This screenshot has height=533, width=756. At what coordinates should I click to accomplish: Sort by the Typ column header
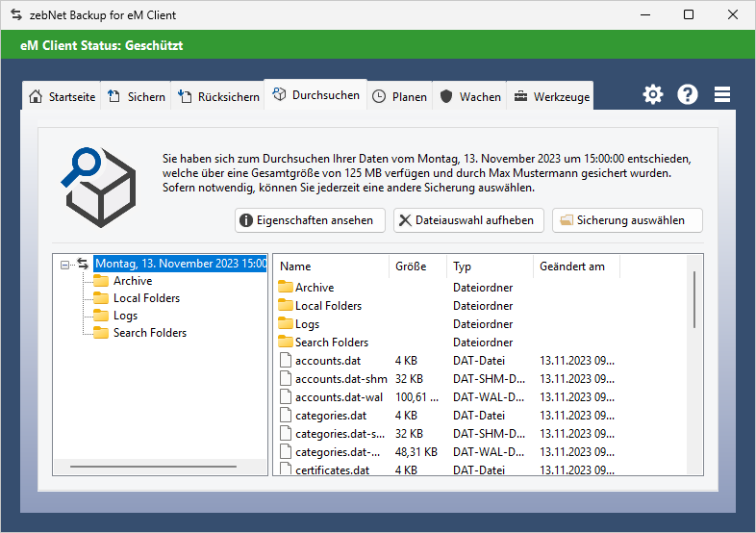(491, 266)
